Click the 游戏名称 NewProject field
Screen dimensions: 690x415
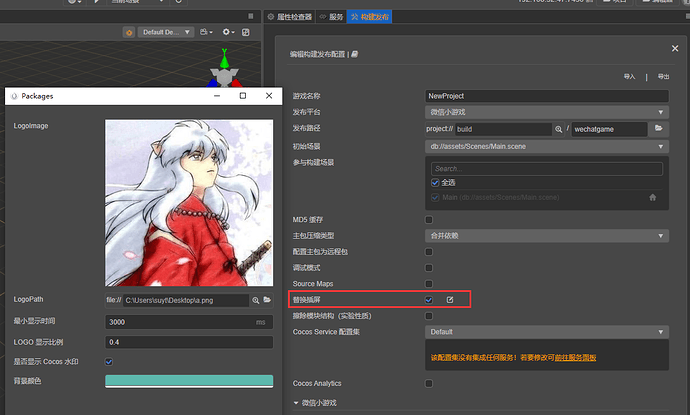pyautogui.click(x=547, y=96)
